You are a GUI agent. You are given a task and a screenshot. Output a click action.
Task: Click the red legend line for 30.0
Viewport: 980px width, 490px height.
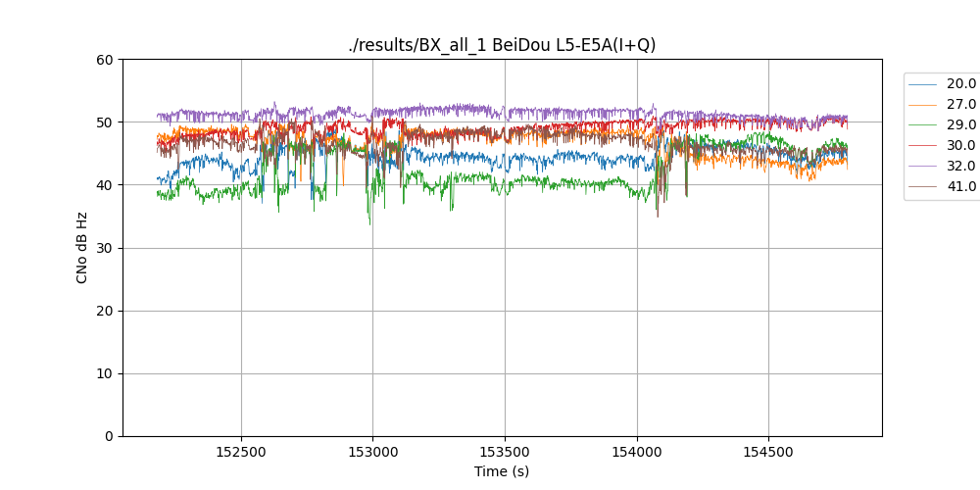[924, 146]
